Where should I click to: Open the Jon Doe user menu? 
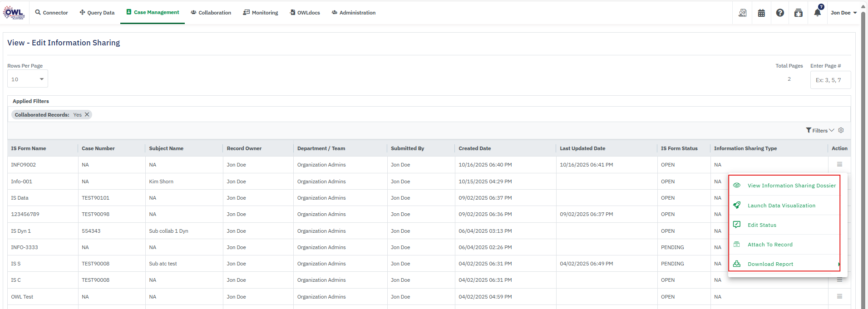coord(843,13)
